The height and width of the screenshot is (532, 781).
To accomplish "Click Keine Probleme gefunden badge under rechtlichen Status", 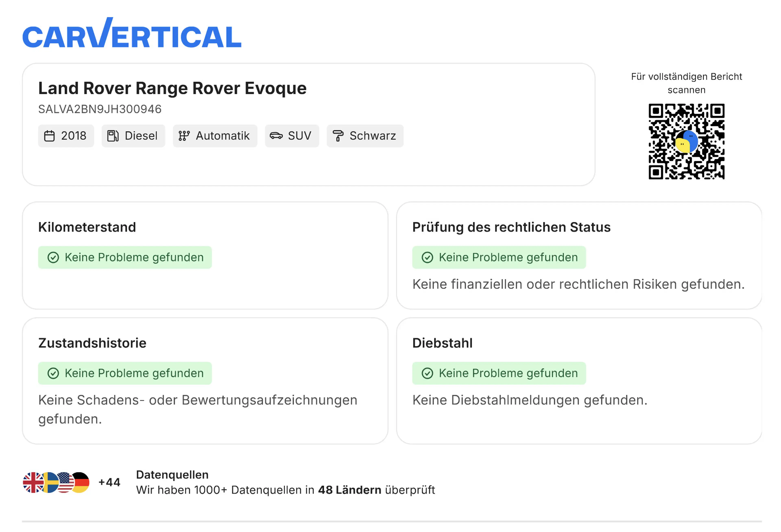I will point(499,257).
